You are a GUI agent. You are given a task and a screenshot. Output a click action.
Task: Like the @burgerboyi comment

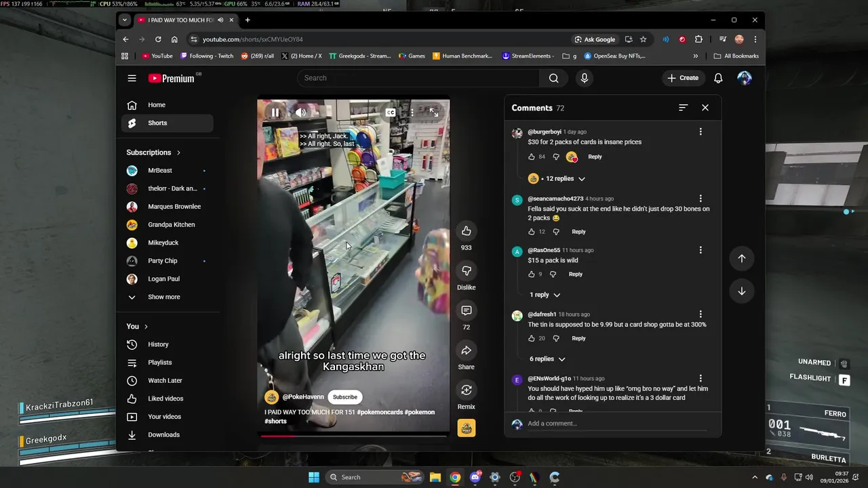(x=532, y=157)
